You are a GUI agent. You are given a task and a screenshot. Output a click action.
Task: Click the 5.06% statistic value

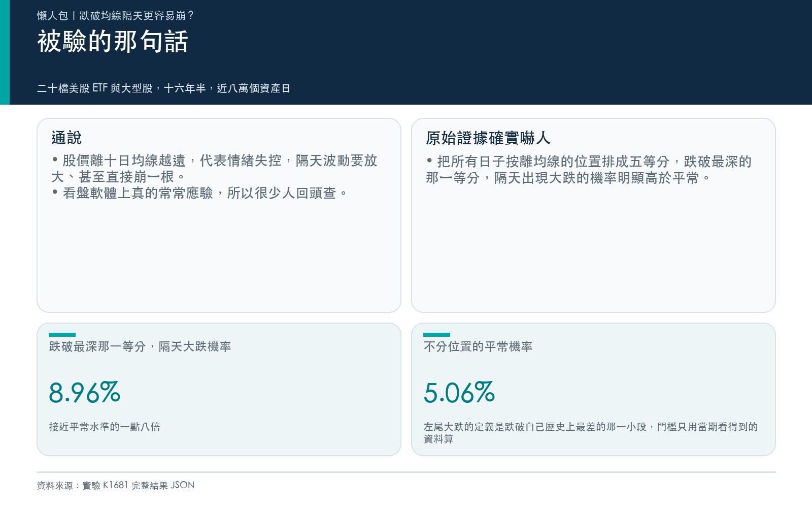(x=459, y=393)
